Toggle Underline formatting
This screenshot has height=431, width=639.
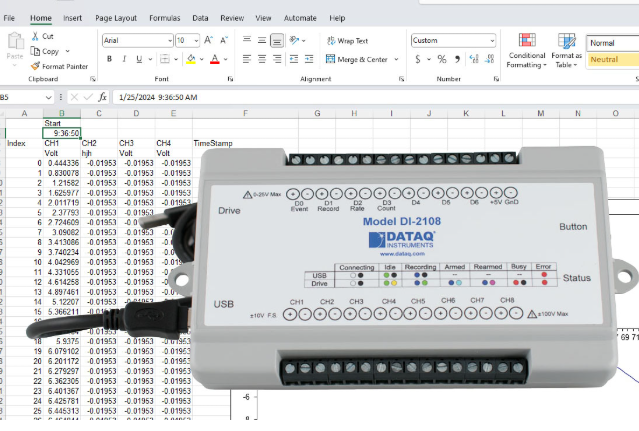pyautogui.click(x=139, y=59)
